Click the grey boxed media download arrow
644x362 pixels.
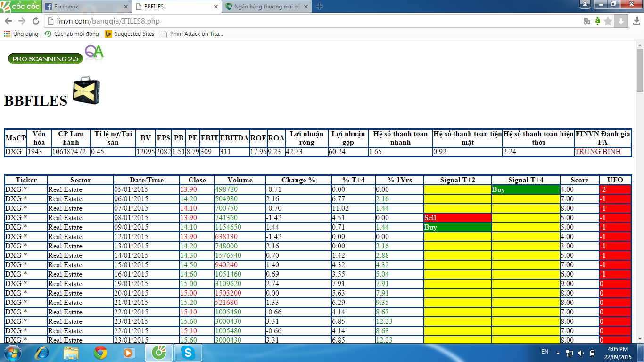click(621, 21)
